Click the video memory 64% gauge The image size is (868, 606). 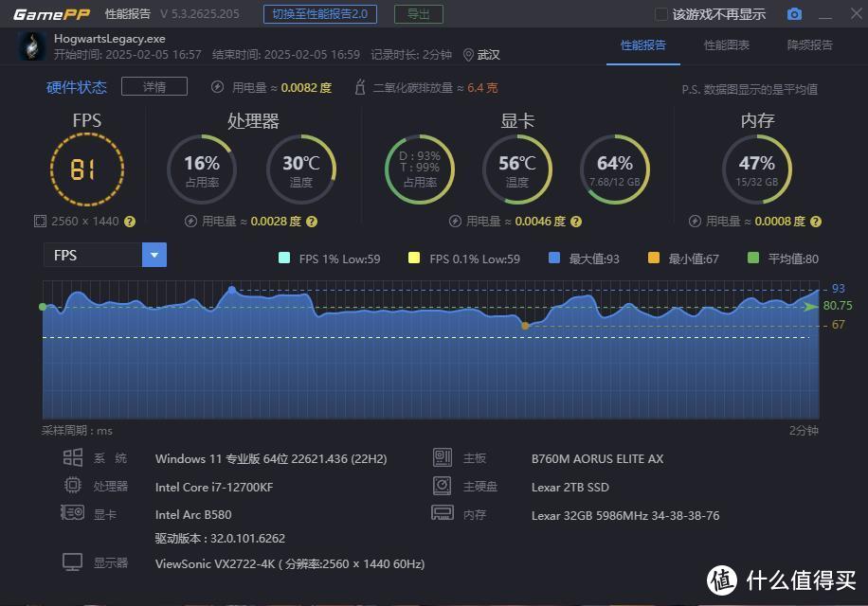(x=615, y=169)
